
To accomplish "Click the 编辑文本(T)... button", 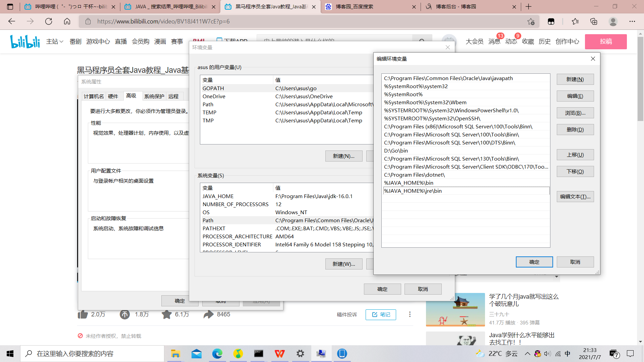I will [575, 197].
